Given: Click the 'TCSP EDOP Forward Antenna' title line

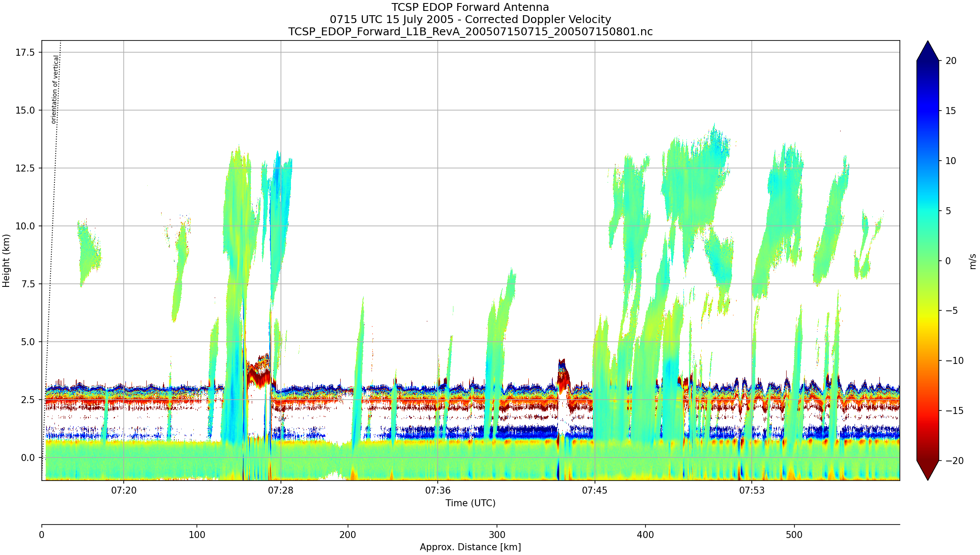Looking at the screenshot, I should (470, 7).
